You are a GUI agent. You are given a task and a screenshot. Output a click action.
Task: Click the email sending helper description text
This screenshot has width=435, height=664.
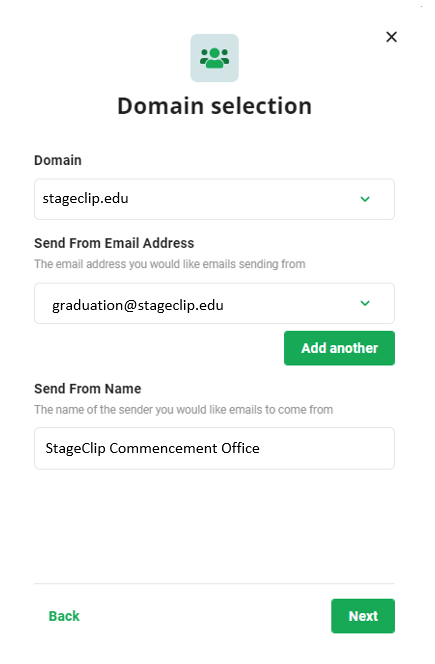coord(169,264)
